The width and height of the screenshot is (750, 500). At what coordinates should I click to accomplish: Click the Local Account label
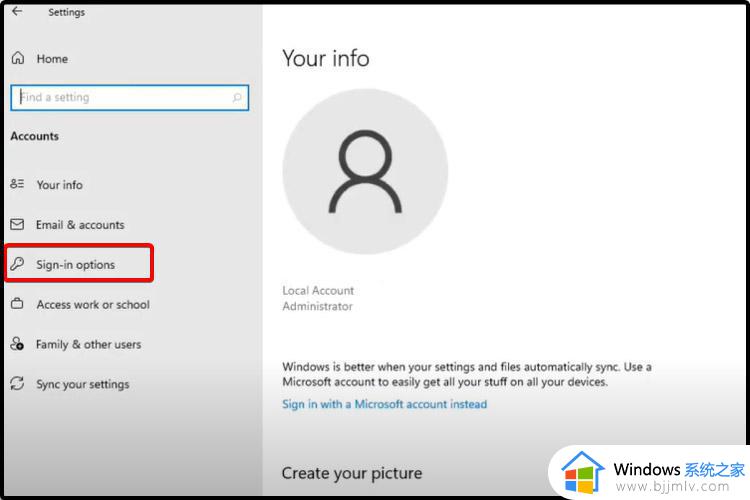[318, 290]
